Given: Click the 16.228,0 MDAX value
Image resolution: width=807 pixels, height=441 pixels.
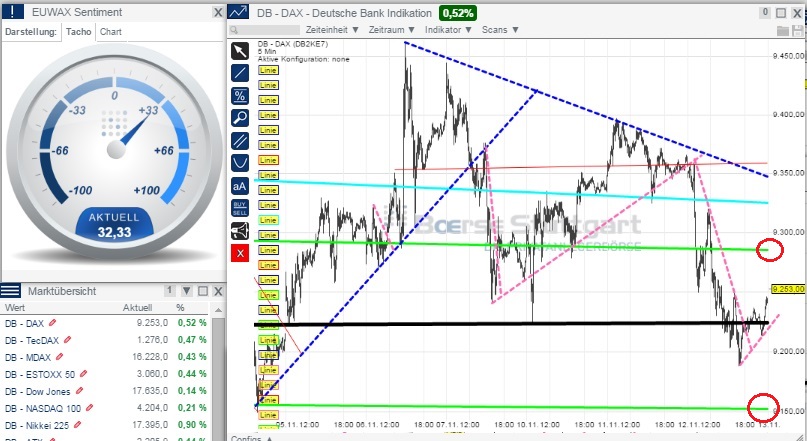Looking at the screenshot, I should point(150,357).
